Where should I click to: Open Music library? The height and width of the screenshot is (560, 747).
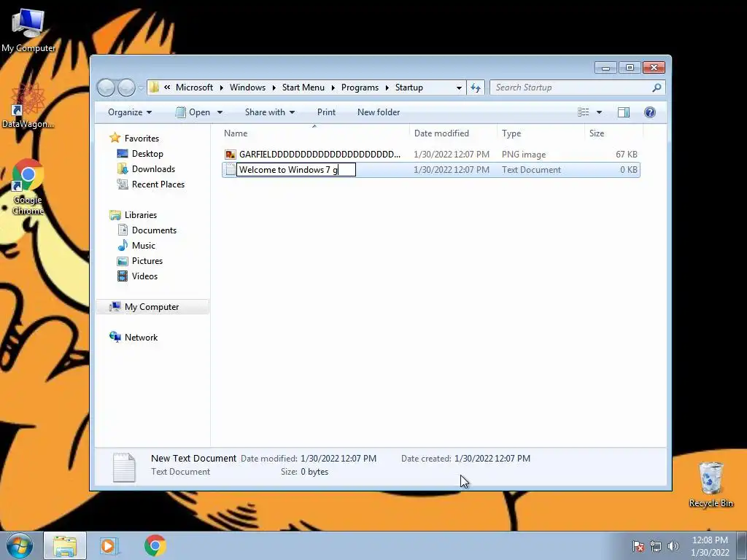(x=144, y=245)
